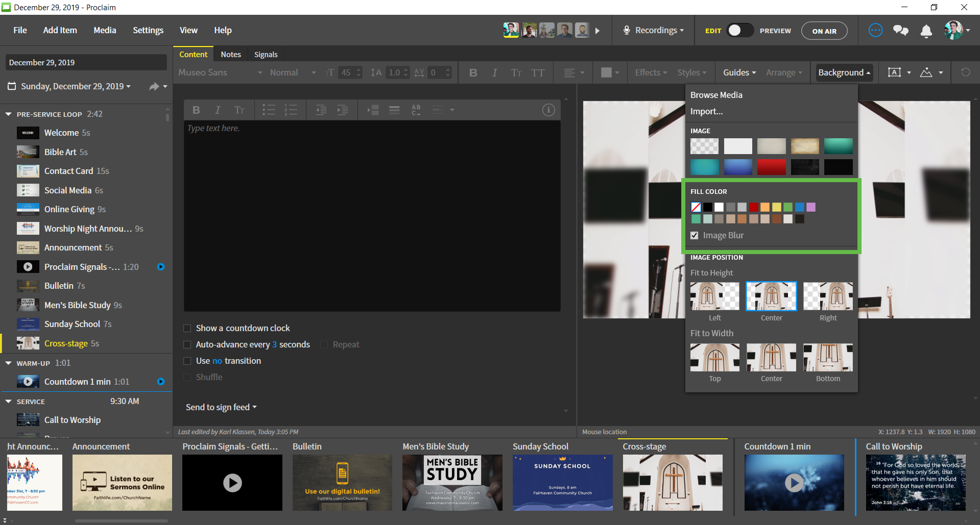Pick the red fill color swatch
Viewport: 980px width, 525px height.
754,207
